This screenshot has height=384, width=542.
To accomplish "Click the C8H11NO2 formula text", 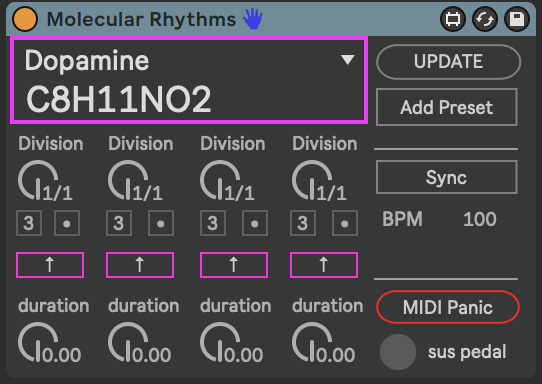I will 119,100.
